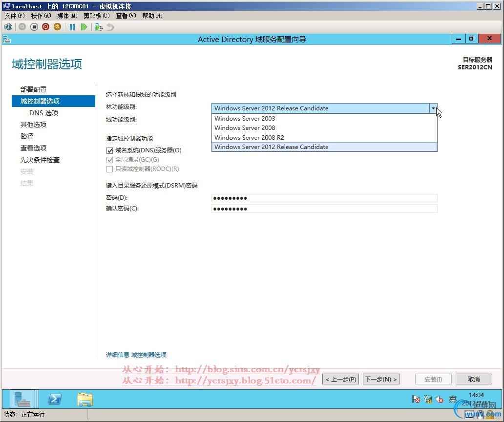Collapse the 林功能级别 dropdown arrow

click(433, 108)
